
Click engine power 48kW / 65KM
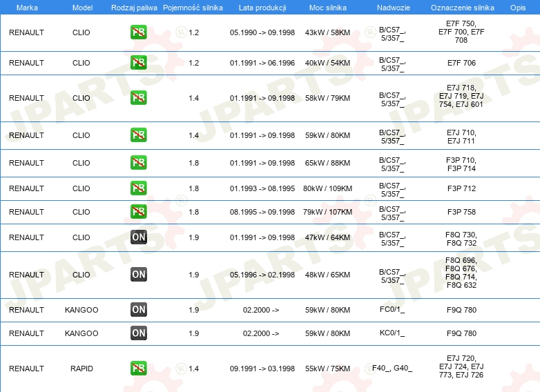click(x=327, y=275)
